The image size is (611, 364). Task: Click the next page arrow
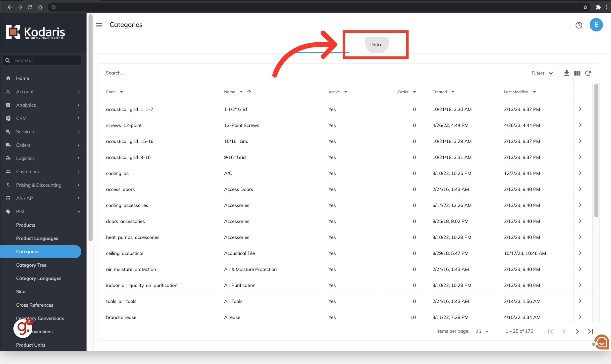click(x=577, y=331)
